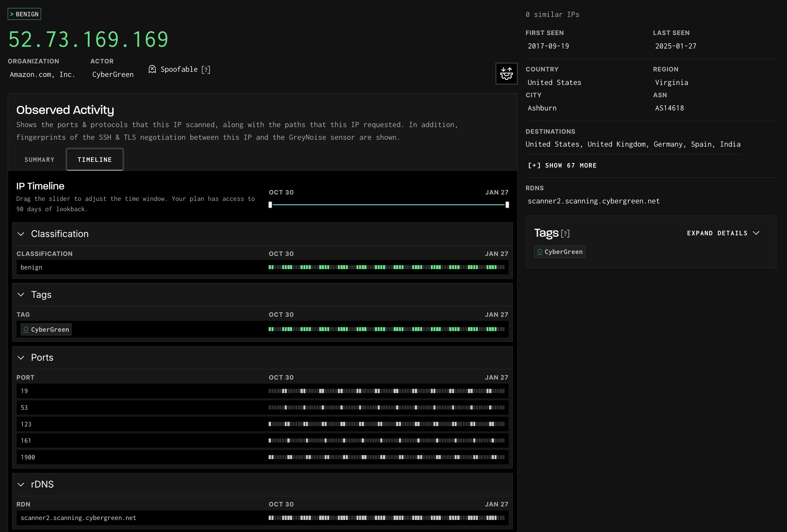Click the port 19 activity timeline bar
Screen dimensions: 787x532
[x=386, y=391]
